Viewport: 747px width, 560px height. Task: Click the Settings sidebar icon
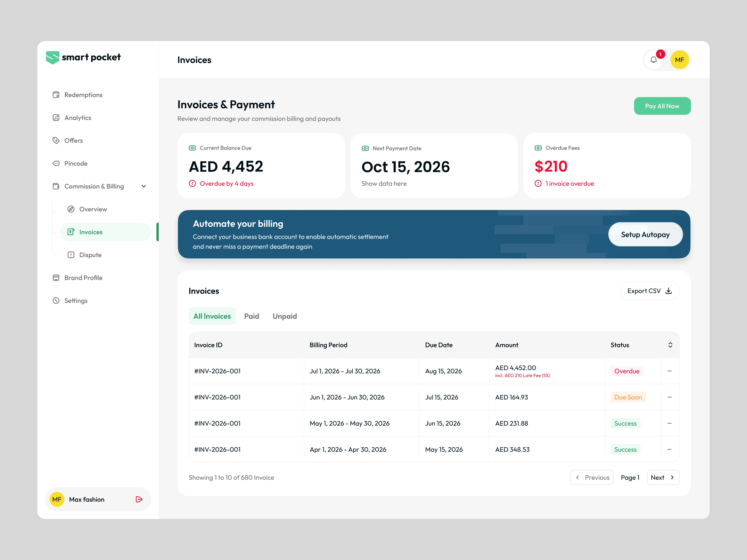tap(56, 301)
